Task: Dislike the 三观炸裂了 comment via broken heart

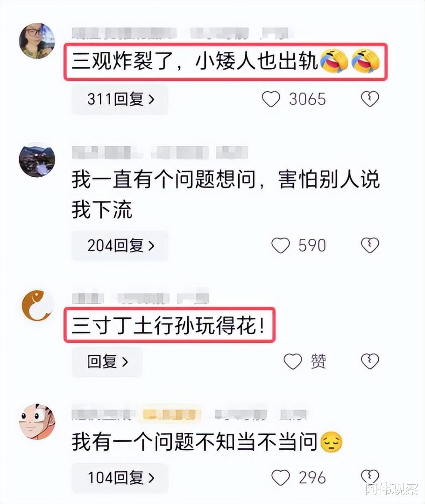Action: 370,99
